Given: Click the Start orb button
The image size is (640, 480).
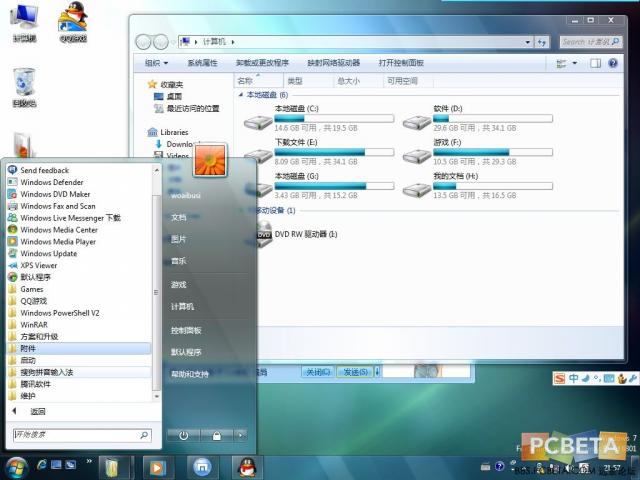Looking at the screenshot, I should (16, 466).
